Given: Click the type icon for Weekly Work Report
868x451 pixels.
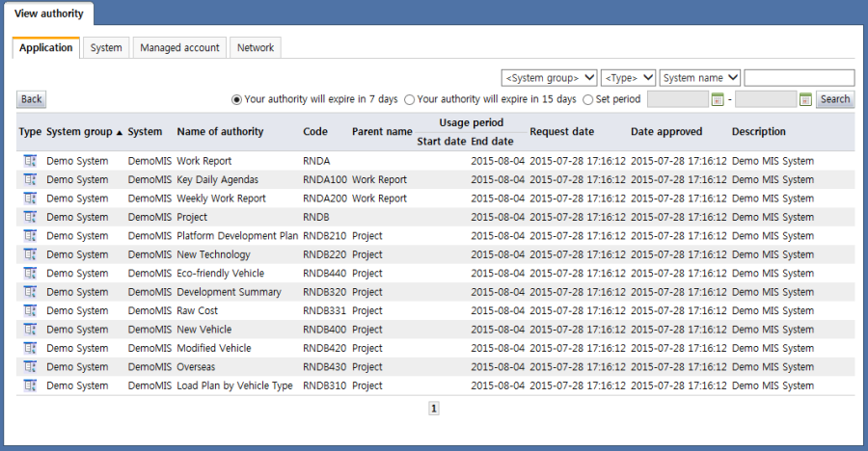Looking at the screenshot, I should (30, 199).
